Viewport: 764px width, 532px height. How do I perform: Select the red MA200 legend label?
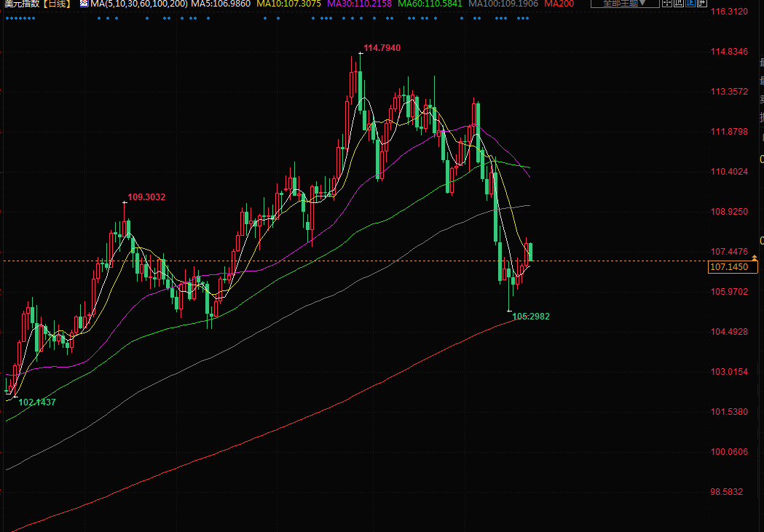[x=559, y=4]
